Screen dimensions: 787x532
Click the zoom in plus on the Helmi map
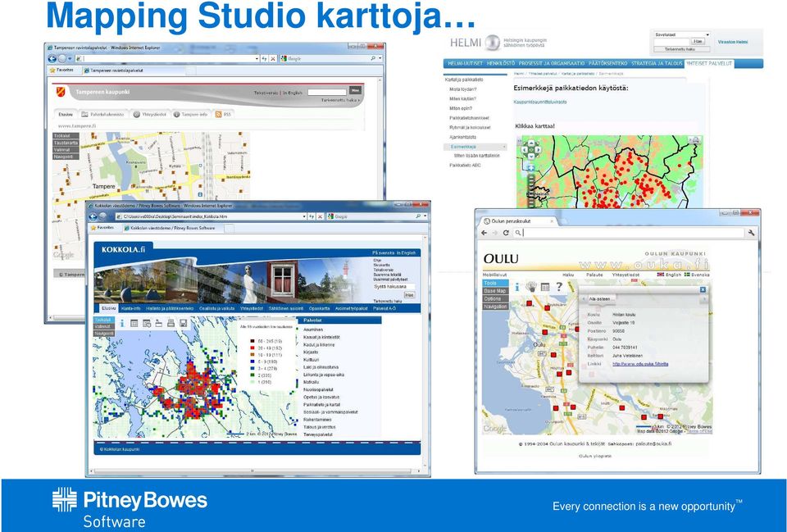[x=530, y=167]
